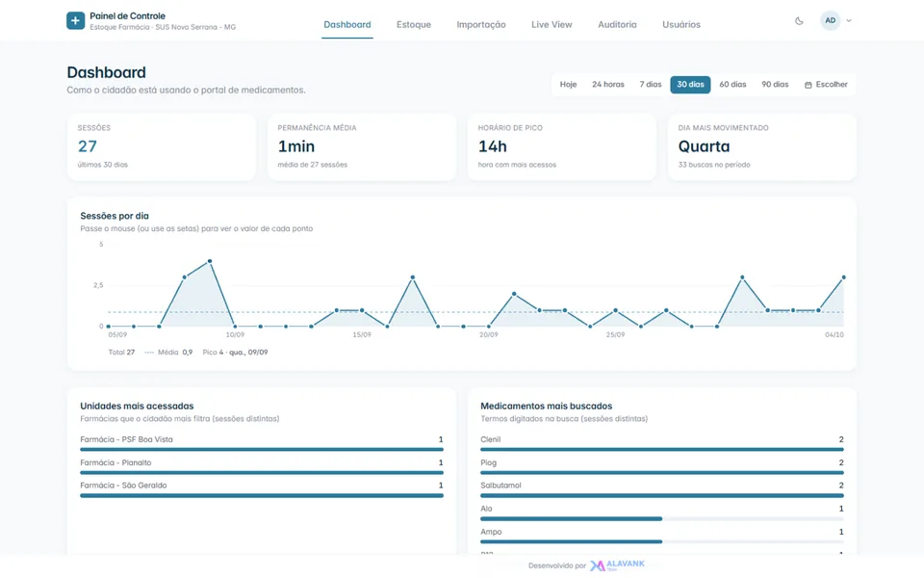Click the Alavank developer logo link
Image resolution: width=924 pixels, height=578 pixels.
pos(617,565)
